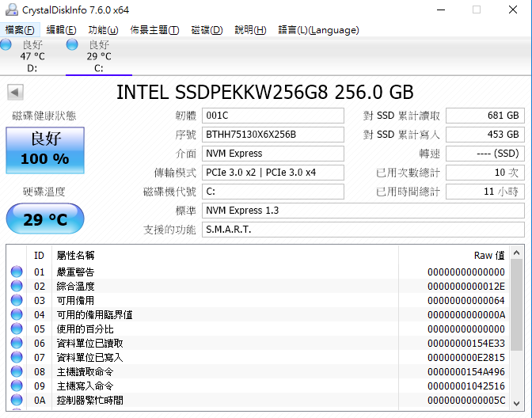Viewport: 532px width, 418px height.
Task: Open the 語言(L)(Language) menu
Action: click(318, 30)
